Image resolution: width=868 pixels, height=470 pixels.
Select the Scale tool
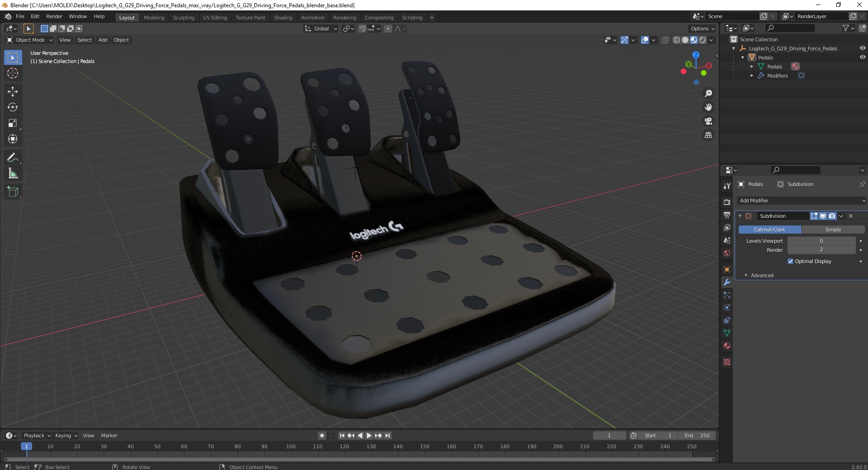(13, 123)
